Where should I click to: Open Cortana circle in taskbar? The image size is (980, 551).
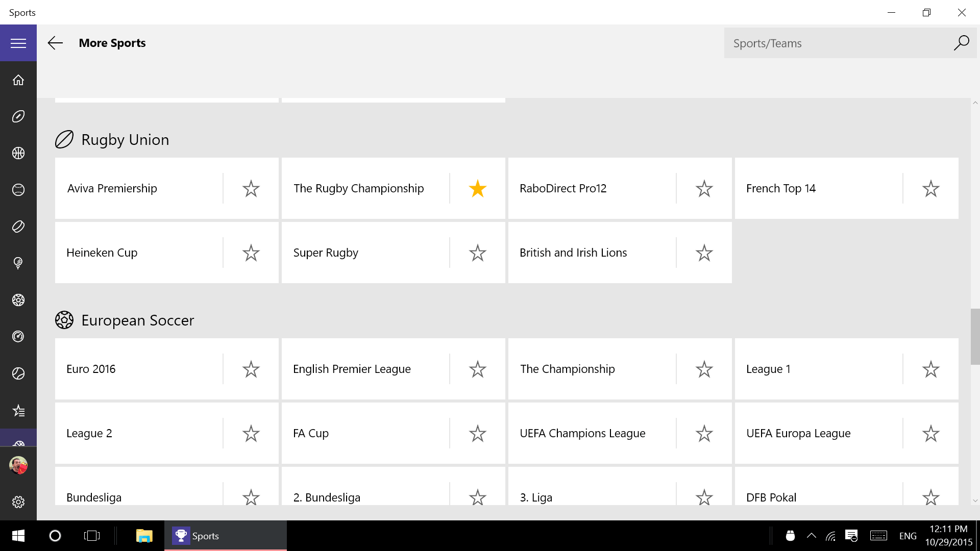point(55,536)
